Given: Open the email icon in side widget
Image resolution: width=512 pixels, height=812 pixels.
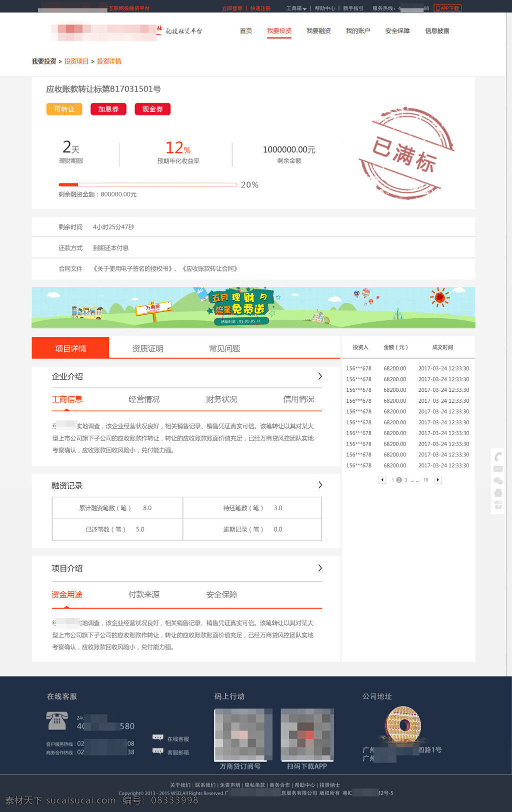Looking at the screenshot, I should 498,469.
